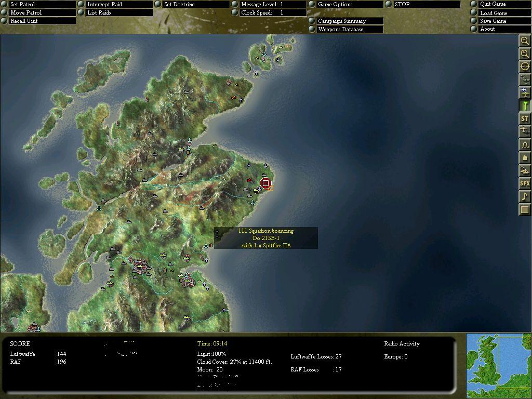Click the crosshair center-map icon
532x399 pixels.
[x=525, y=66]
